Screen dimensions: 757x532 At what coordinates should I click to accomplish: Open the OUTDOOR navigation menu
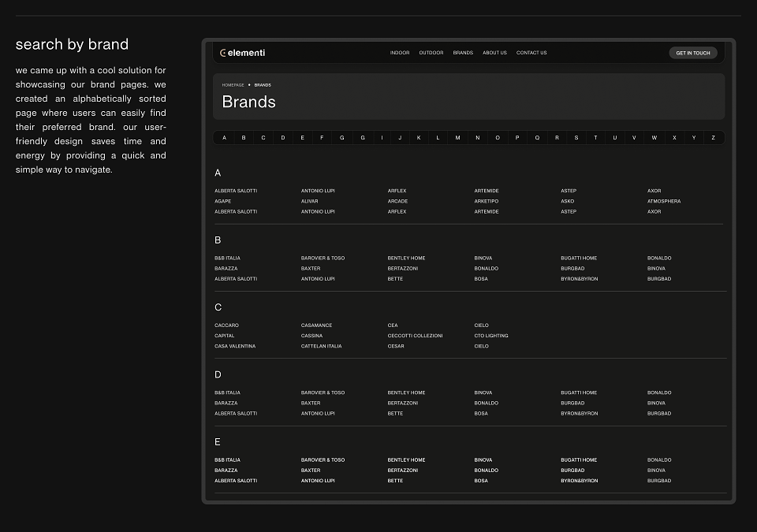tap(431, 53)
